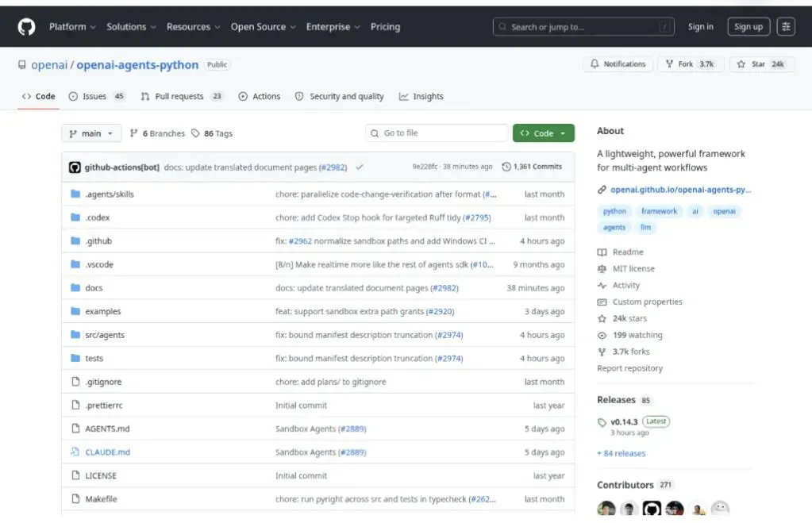Switch to the Code tab
812x523 pixels.
(x=39, y=96)
